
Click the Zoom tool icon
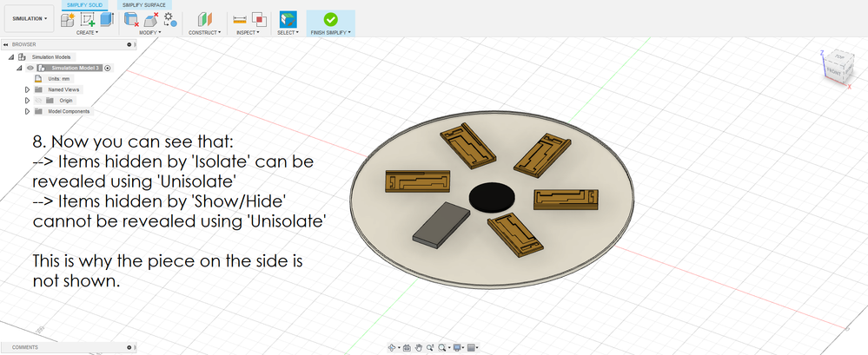point(430,347)
